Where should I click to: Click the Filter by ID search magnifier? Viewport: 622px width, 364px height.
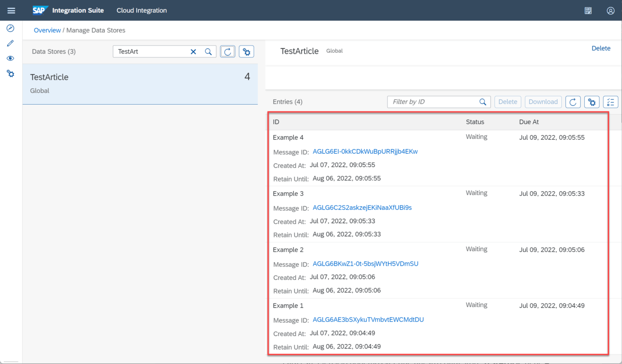[483, 102]
